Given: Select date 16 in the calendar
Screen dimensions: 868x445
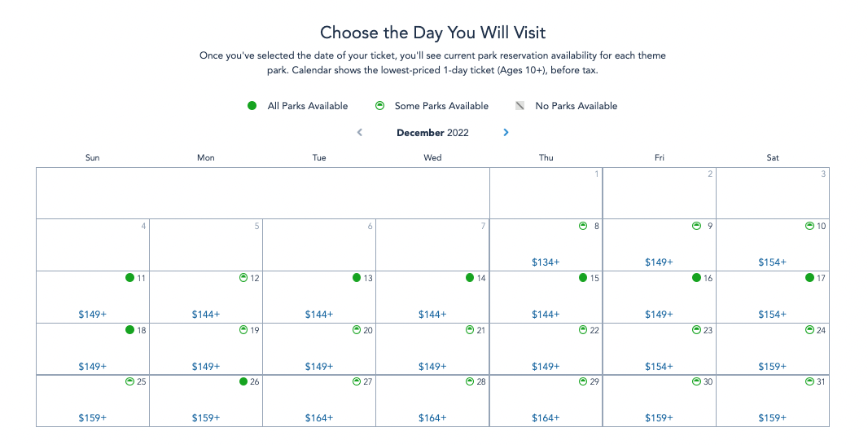Looking at the screenshot, I should point(708,279).
